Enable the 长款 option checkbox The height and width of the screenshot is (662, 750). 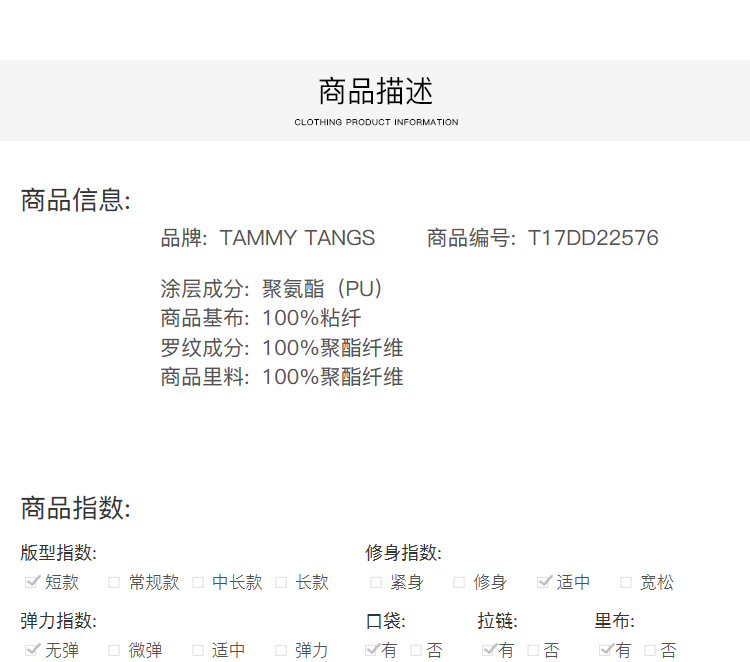coord(281,582)
